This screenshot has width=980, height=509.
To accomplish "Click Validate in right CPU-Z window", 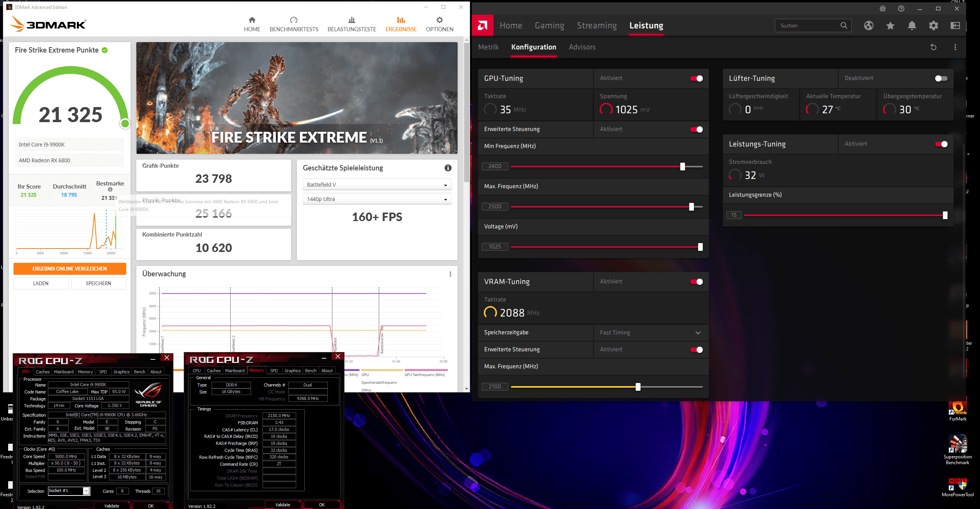I will (283, 505).
